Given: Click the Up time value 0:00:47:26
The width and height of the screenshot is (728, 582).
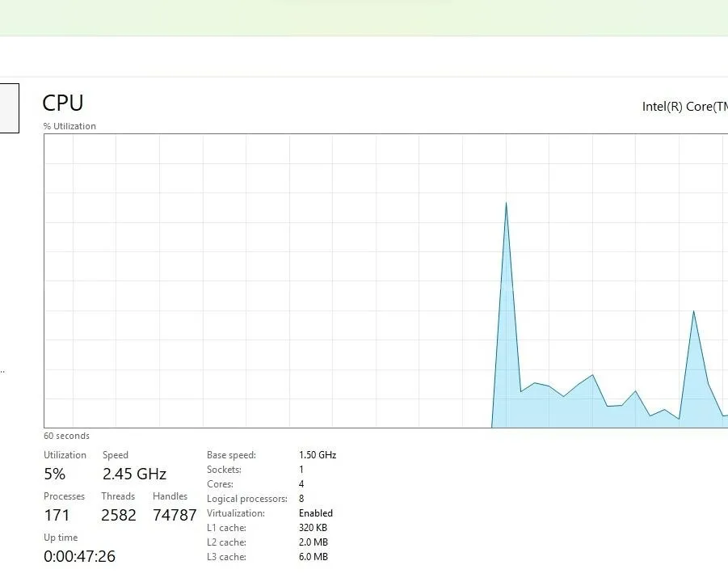Looking at the screenshot, I should 79,556.
